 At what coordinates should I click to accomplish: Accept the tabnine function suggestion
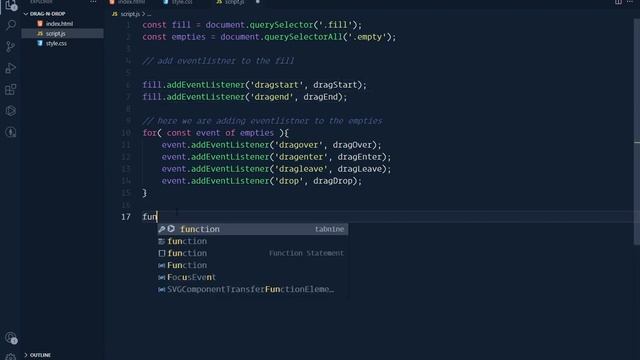pos(253,229)
